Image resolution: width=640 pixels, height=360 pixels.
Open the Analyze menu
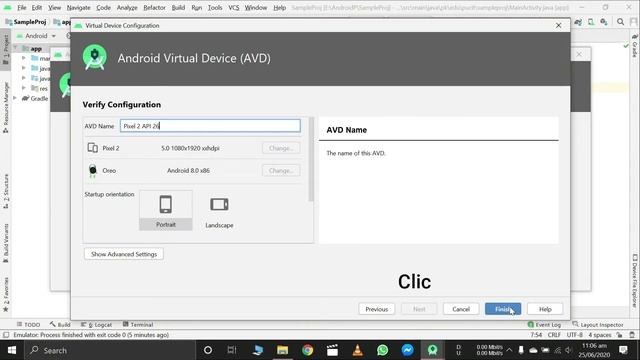tap(127, 7)
